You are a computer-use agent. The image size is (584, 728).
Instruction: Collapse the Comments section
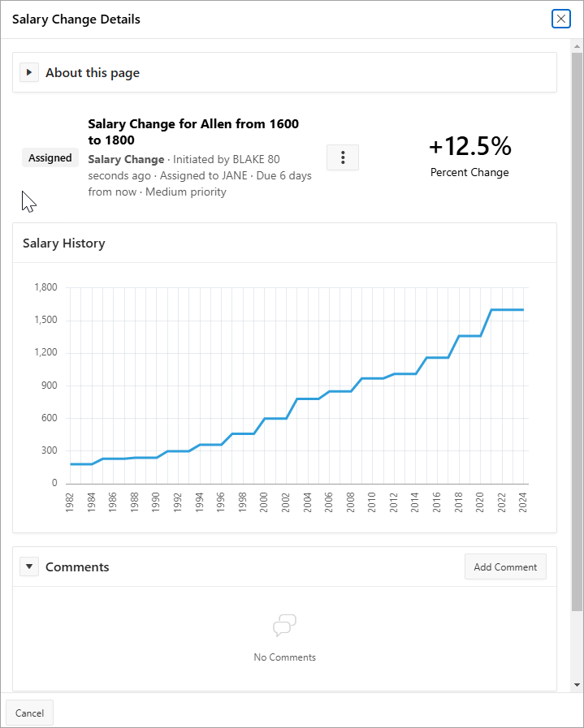29,566
